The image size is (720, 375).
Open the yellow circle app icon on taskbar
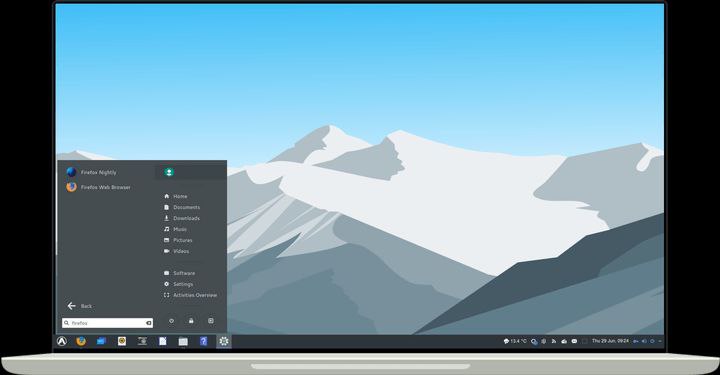click(x=122, y=341)
